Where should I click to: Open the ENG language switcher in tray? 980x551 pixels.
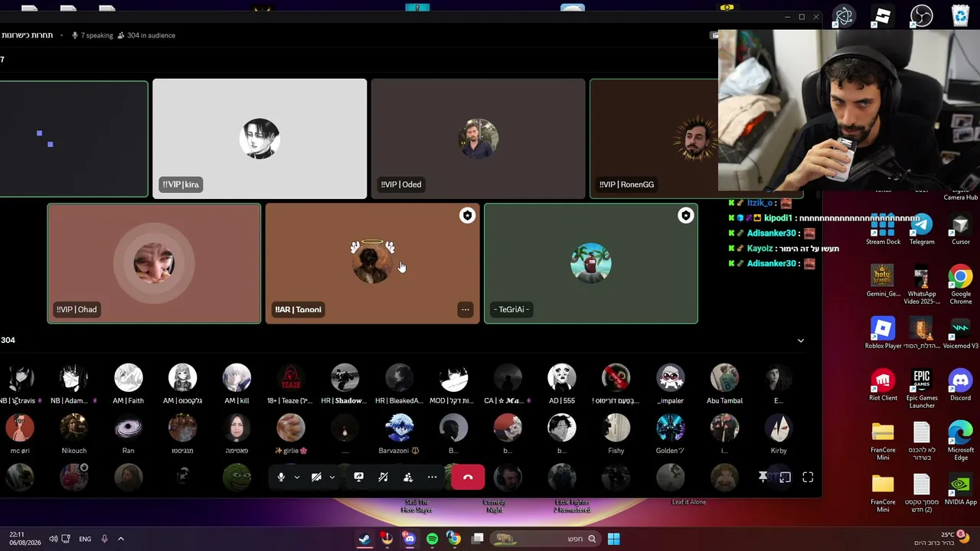[x=85, y=539]
